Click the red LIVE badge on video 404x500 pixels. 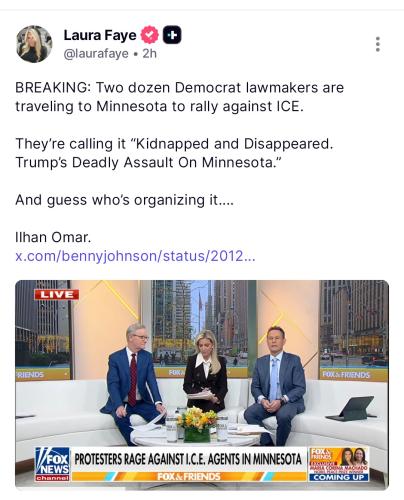click(x=56, y=295)
